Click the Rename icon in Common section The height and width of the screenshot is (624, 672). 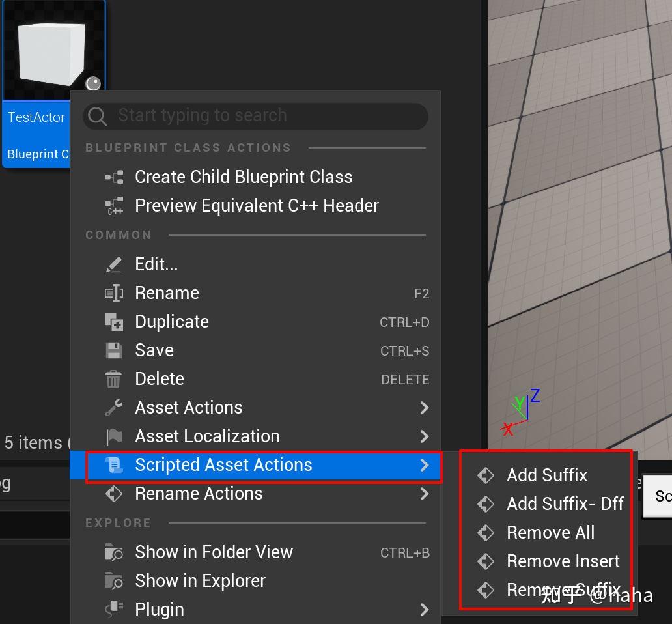click(x=114, y=293)
